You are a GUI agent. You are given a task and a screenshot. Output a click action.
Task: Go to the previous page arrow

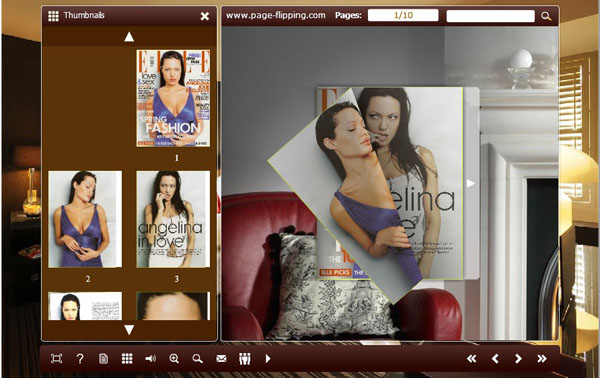point(495,358)
